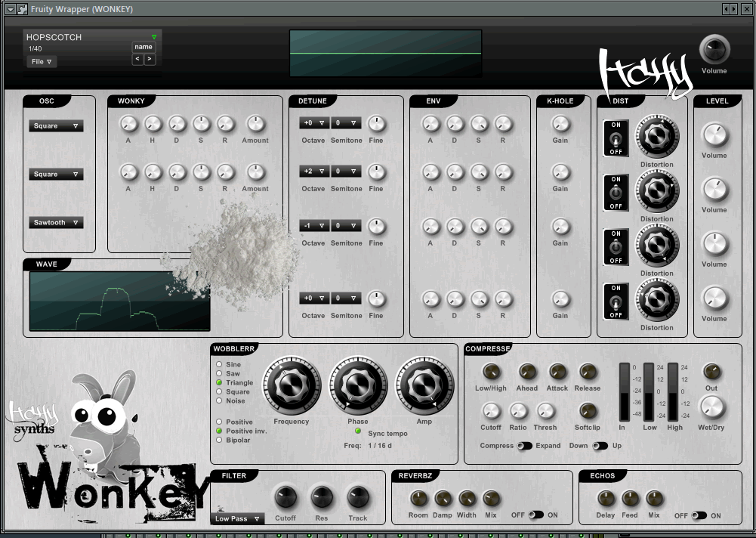Flip the Compress/Expand switch

click(525, 446)
